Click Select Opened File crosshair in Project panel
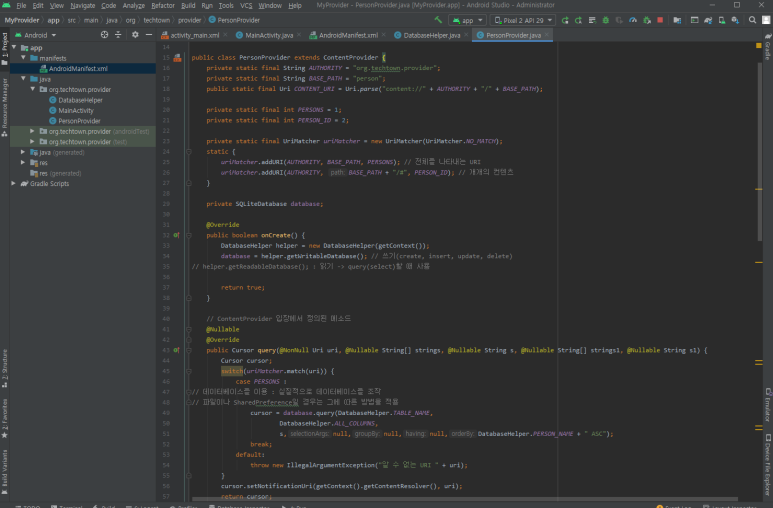The height and width of the screenshot is (508, 773). pos(105,35)
